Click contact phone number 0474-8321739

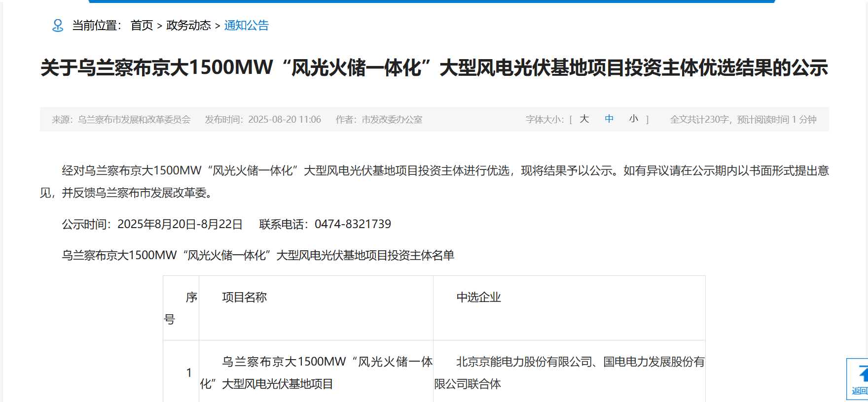pyautogui.click(x=353, y=224)
